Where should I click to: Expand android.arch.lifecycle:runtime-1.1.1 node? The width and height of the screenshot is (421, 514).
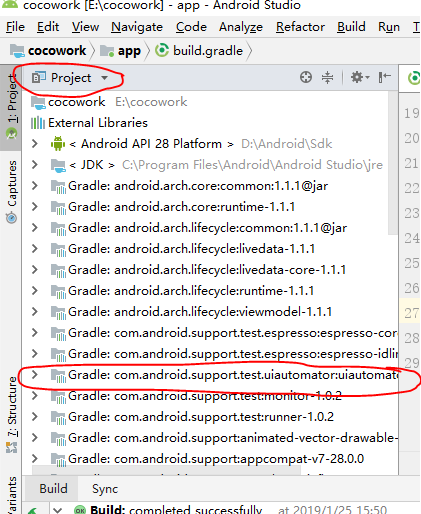(34, 291)
